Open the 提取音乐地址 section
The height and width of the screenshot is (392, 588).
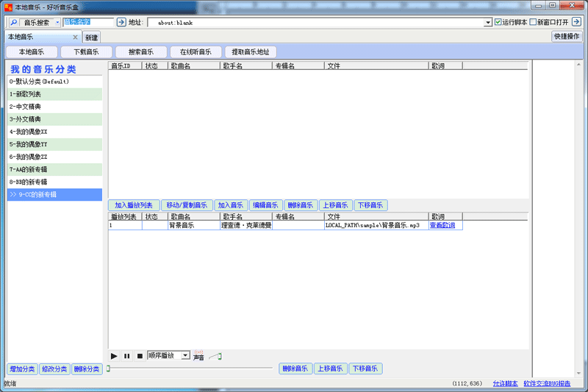[x=251, y=51]
